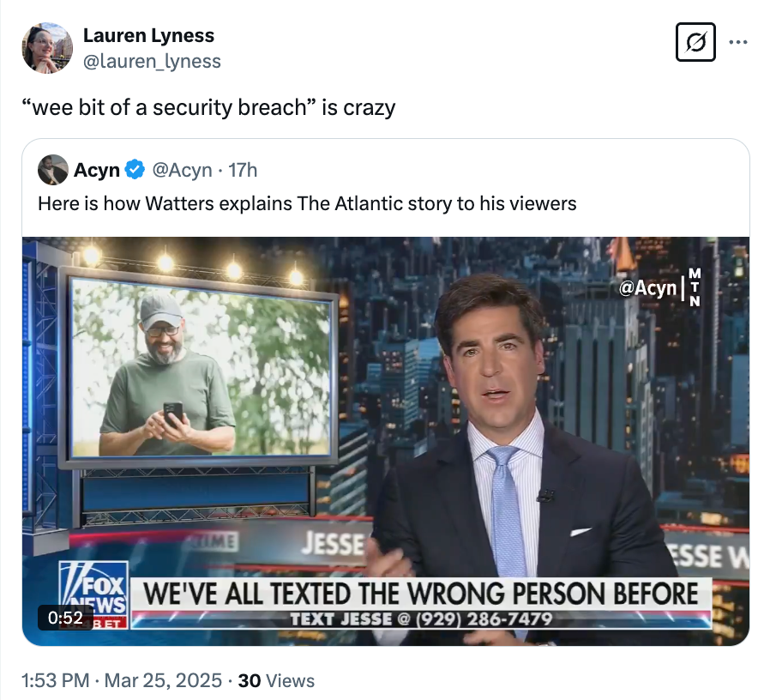The image size is (770, 700).
Task: Click the MTN logo watermark
Action: [695, 287]
